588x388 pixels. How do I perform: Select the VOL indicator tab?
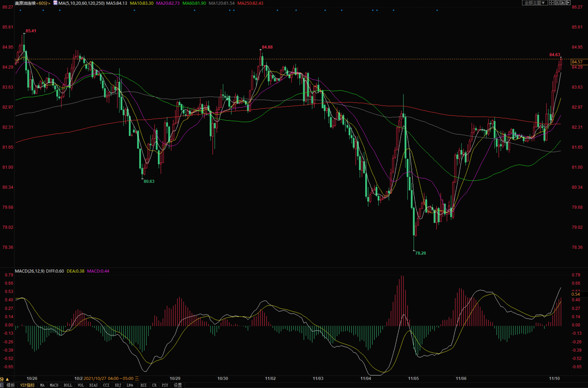[81, 385]
